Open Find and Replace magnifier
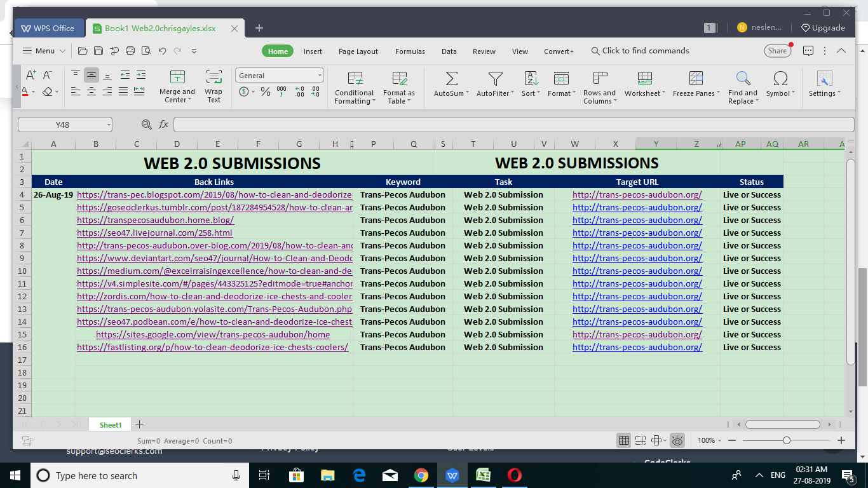 pos(743,79)
